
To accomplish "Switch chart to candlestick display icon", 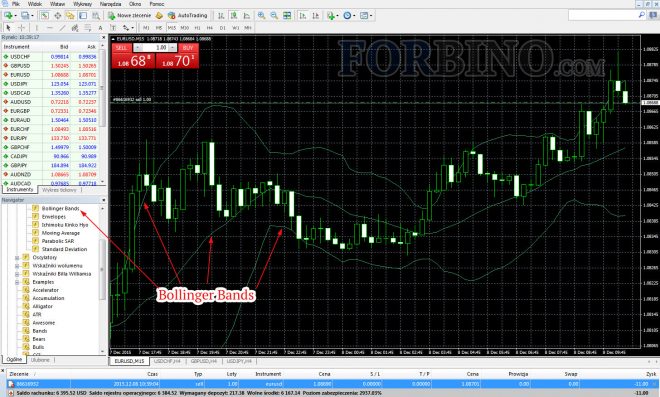I will click(x=234, y=16).
